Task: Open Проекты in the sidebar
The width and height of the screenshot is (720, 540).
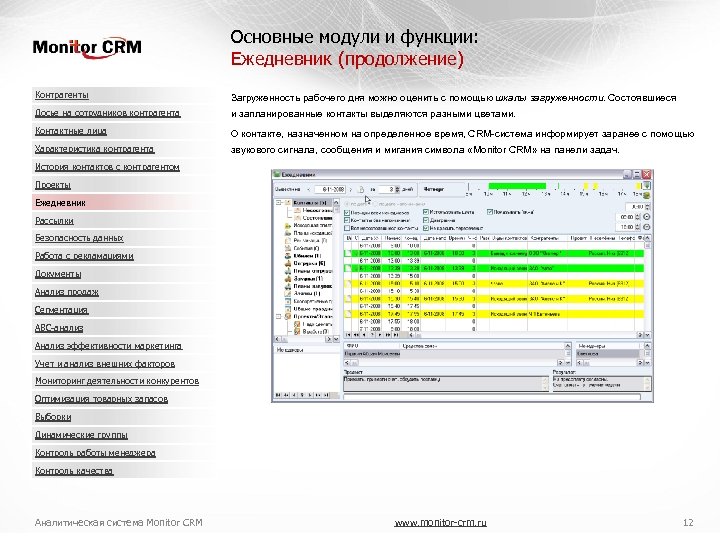Action: point(53,185)
